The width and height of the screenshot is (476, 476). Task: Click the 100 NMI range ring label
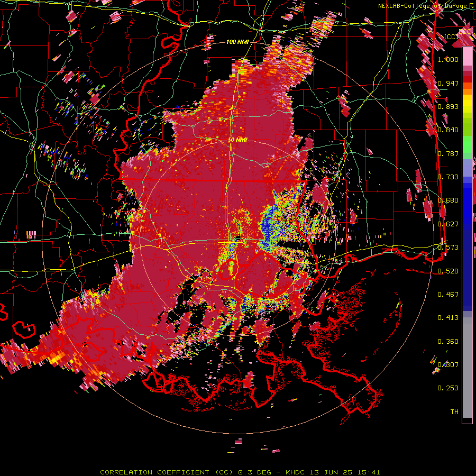click(237, 42)
